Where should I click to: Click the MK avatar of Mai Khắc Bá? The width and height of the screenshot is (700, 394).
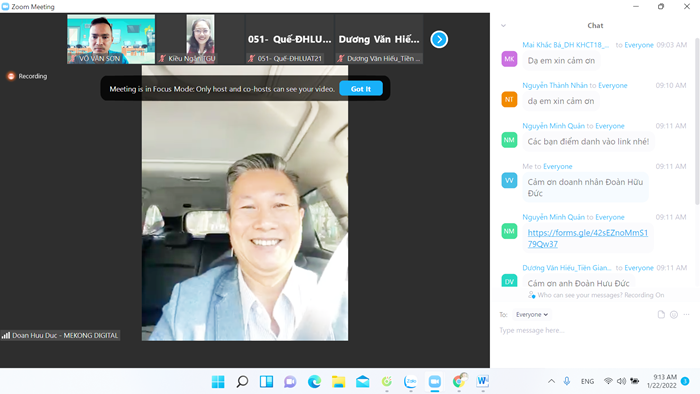[509, 59]
